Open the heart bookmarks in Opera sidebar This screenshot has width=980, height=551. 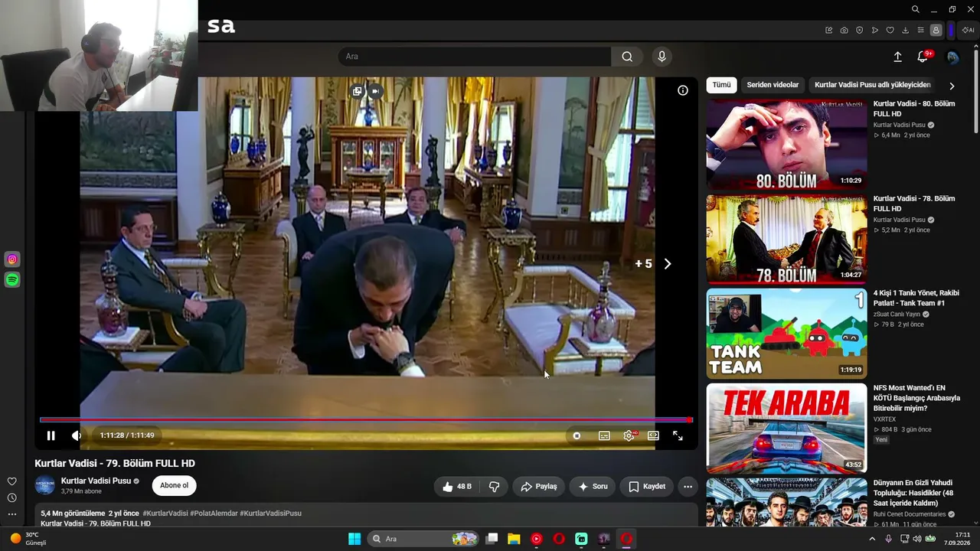11,481
